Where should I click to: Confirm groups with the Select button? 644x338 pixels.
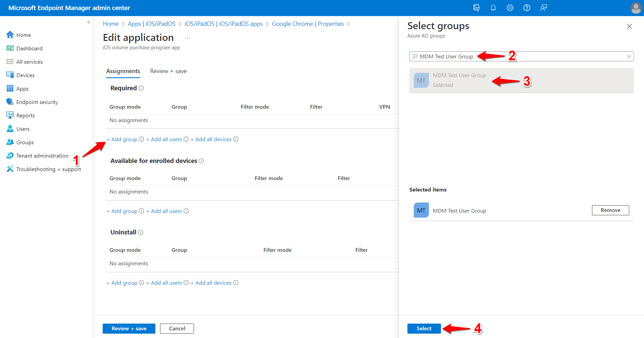[424, 328]
